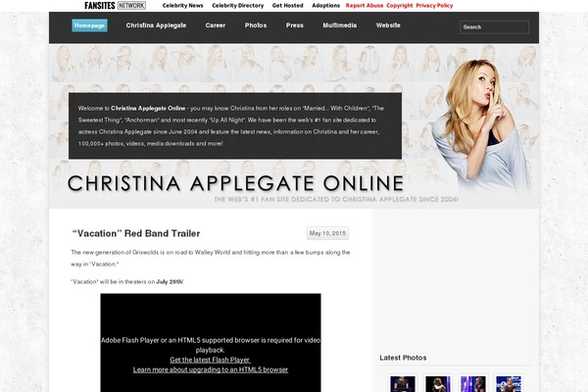Open the second Latest Photos thumbnail
Viewport: 588px width, 392px height.
(x=438, y=384)
